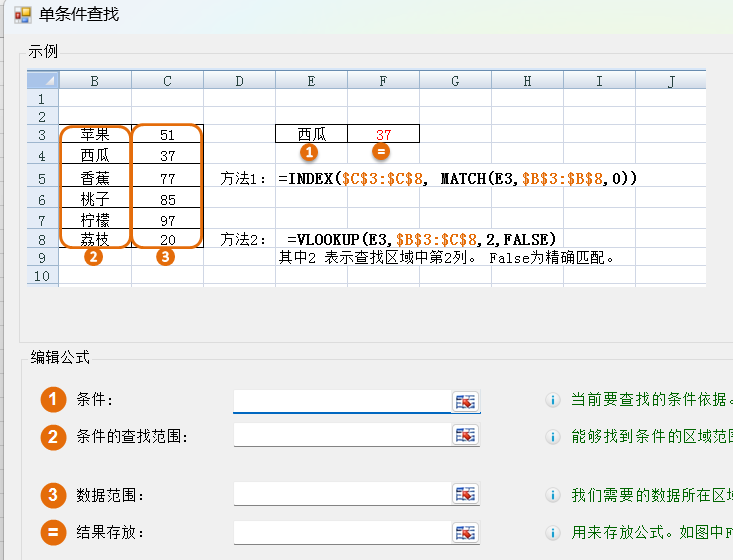Viewport: 733px width, 560px height.
Task: Click the 单条件查找 window icon in title bar
Action: click(x=22, y=15)
